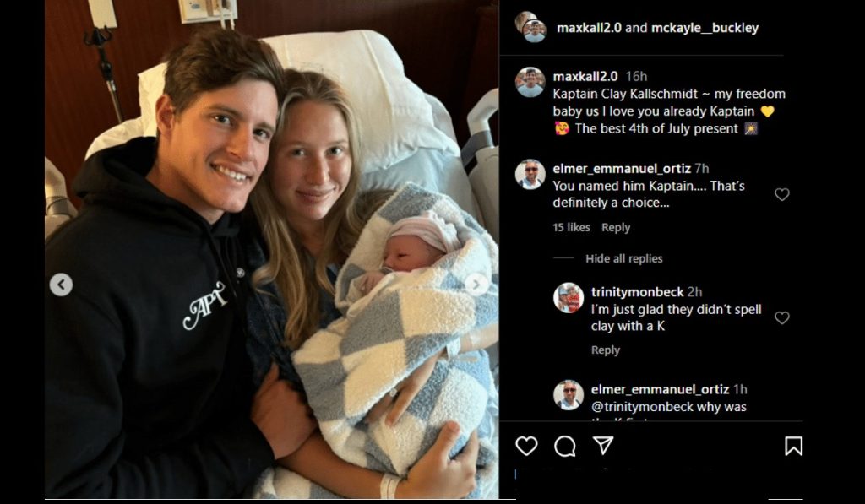Viewport: 865px width, 504px height.
Task: Share post via paper plane icon
Action: [x=603, y=445]
